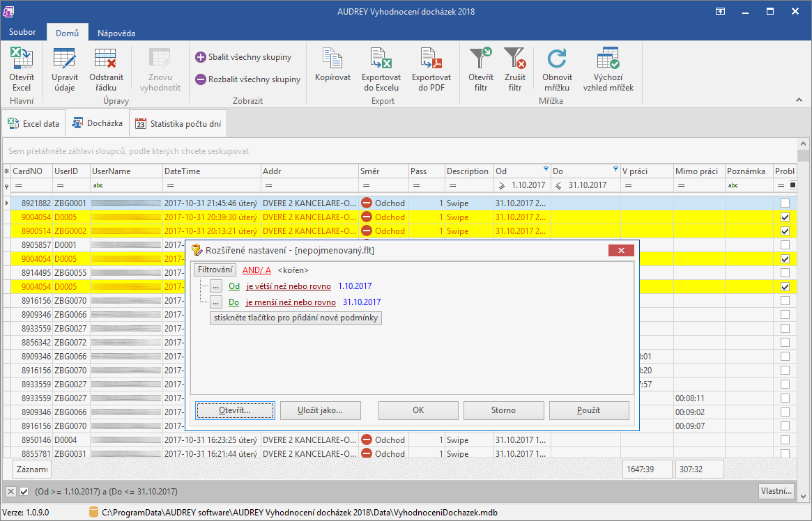Collapse the ribbon with the chevron arrow
This screenshot has height=521, width=812.
pyautogui.click(x=799, y=100)
